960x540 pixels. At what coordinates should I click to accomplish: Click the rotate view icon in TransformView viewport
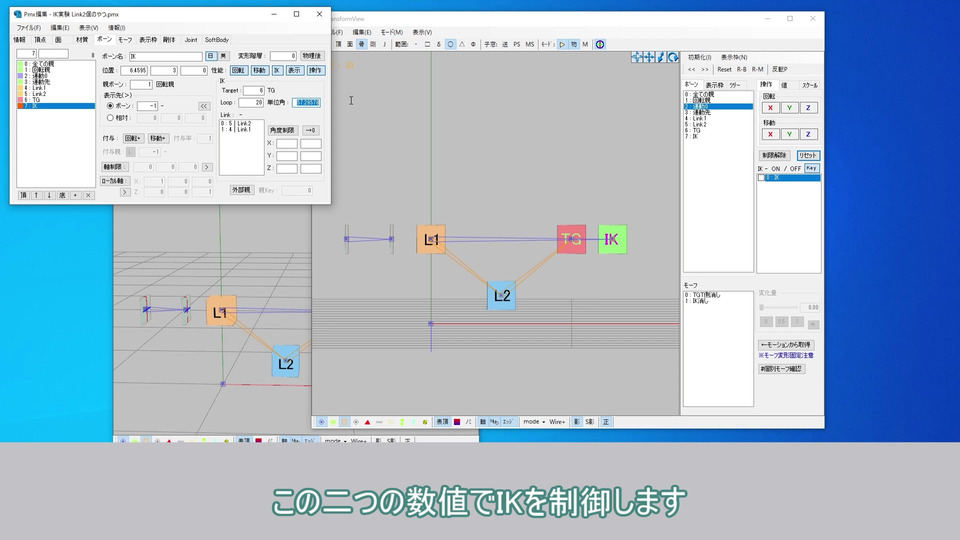(x=673, y=57)
